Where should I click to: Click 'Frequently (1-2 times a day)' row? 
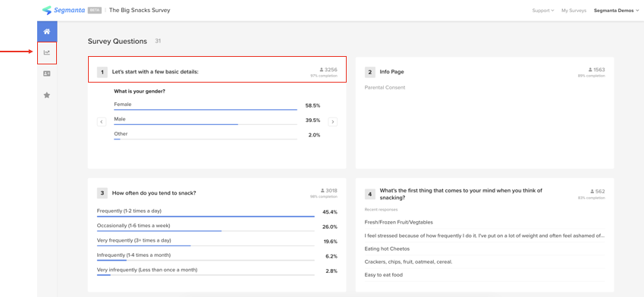point(217,212)
